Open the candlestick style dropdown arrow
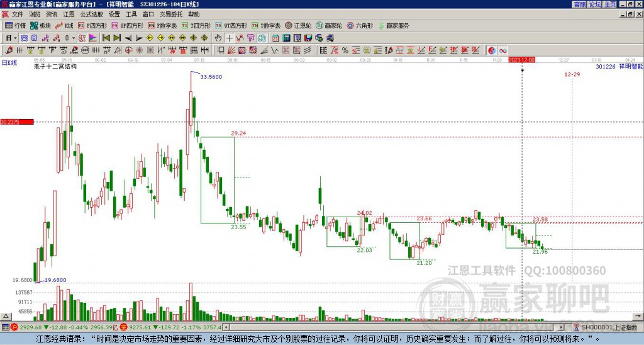 pos(74,38)
